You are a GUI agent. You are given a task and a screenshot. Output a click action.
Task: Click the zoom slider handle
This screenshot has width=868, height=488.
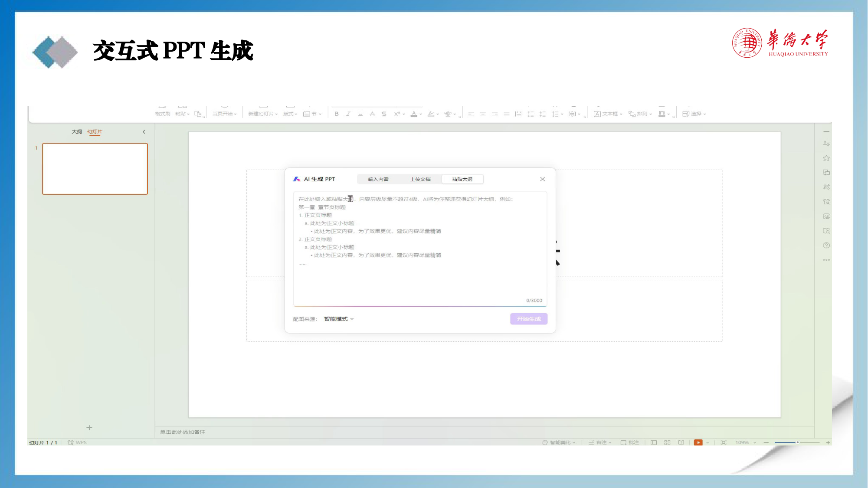(x=797, y=442)
